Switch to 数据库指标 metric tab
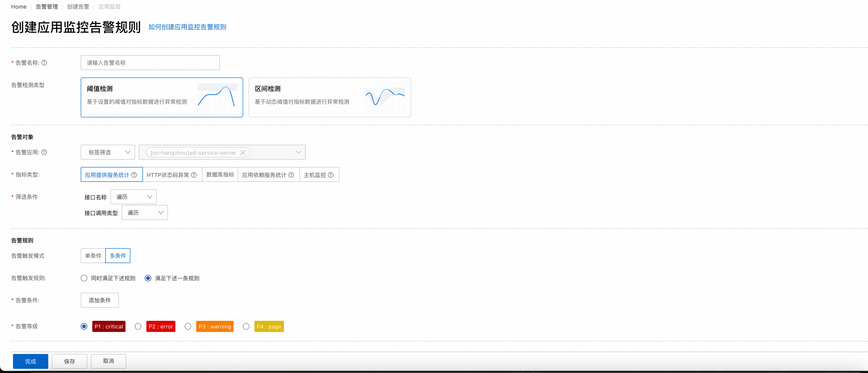This screenshot has width=868, height=373. click(x=220, y=174)
